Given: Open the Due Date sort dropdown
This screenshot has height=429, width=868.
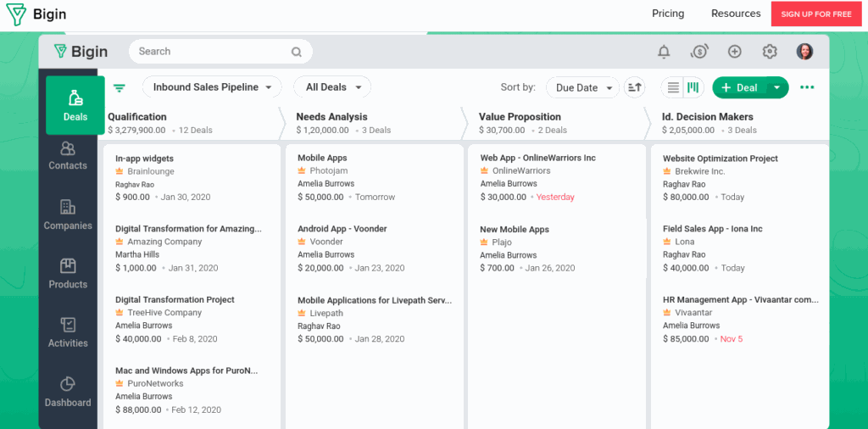Looking at the screenshot, I should click(x=583, y=87).
